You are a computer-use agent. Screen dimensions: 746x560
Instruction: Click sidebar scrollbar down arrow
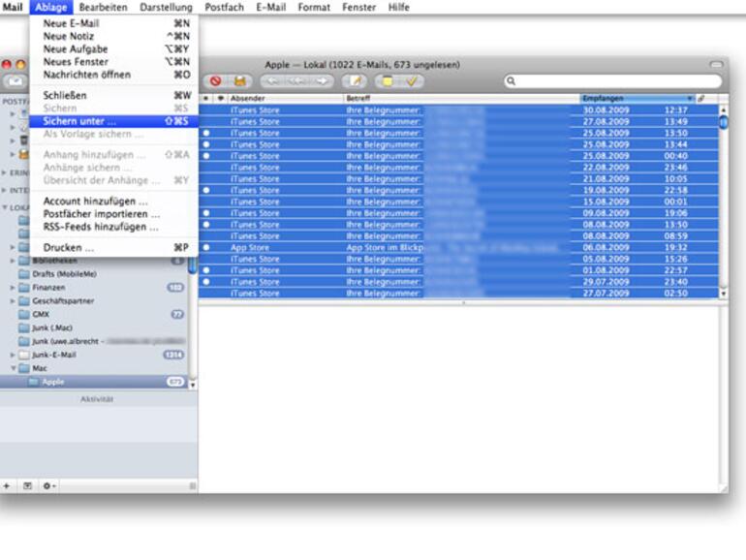pyautogui.click(x=193, y=385)
